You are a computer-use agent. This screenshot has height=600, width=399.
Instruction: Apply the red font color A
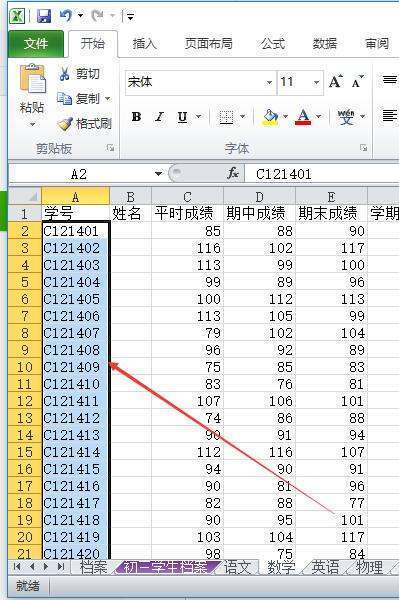(303, 116)
